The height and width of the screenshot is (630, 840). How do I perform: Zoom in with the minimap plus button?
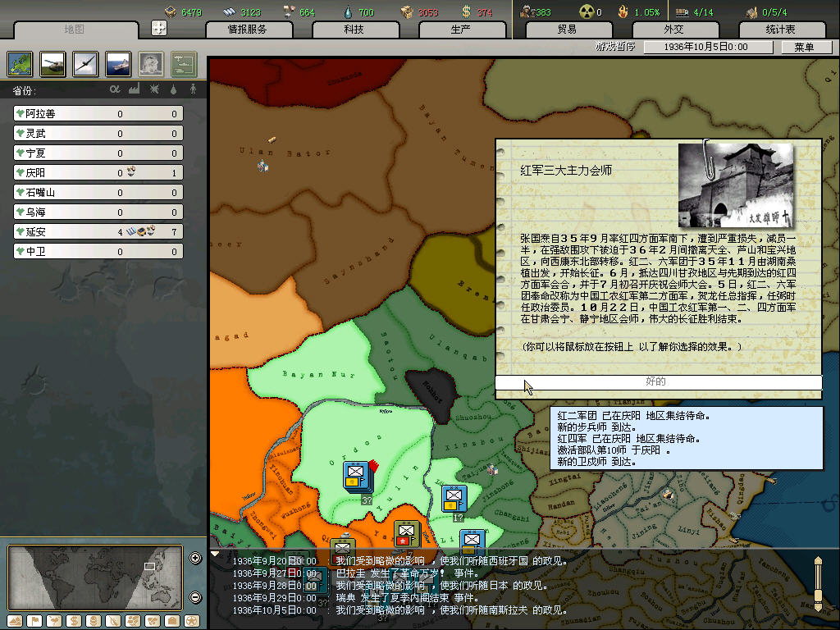tap(195, 558)
